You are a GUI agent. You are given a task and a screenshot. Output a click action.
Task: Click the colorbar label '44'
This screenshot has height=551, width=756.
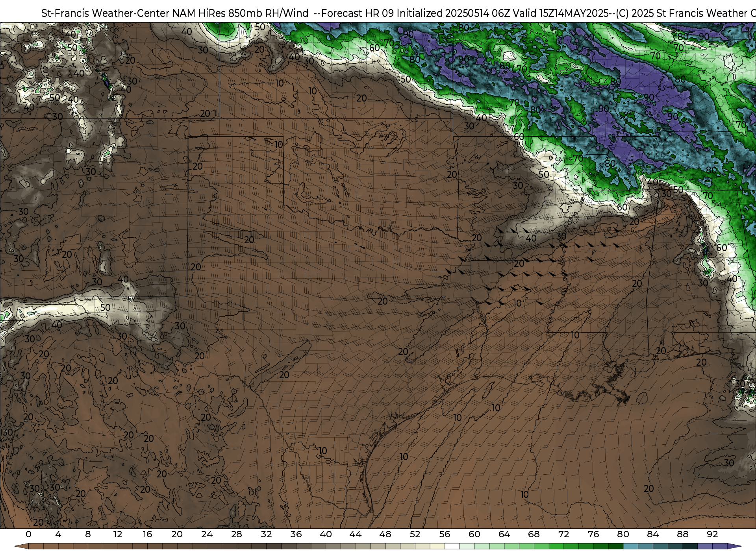click(x=356, y=534)
